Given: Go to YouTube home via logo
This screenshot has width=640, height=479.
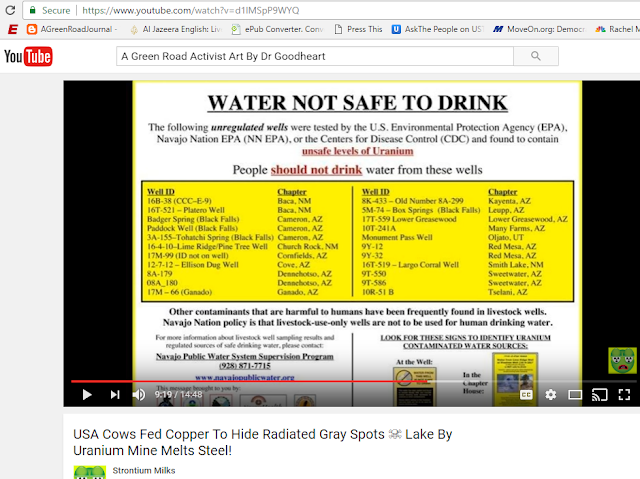Looking at the screenshot, I should (28, 56).
